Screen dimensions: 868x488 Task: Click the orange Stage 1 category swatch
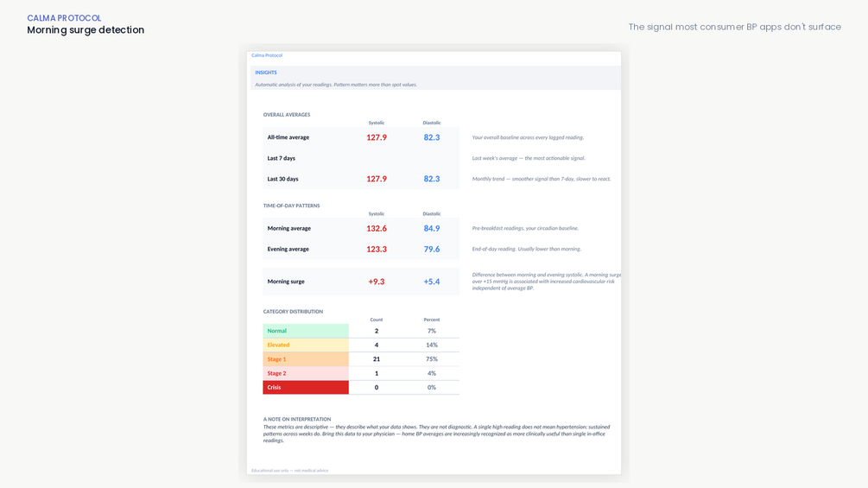(306, 359)
